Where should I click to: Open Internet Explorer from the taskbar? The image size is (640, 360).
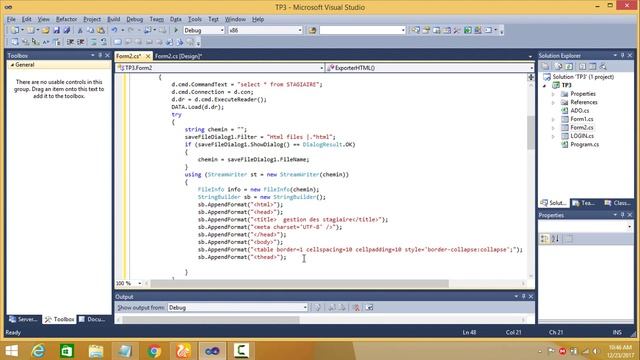click(x=38, y=351)
